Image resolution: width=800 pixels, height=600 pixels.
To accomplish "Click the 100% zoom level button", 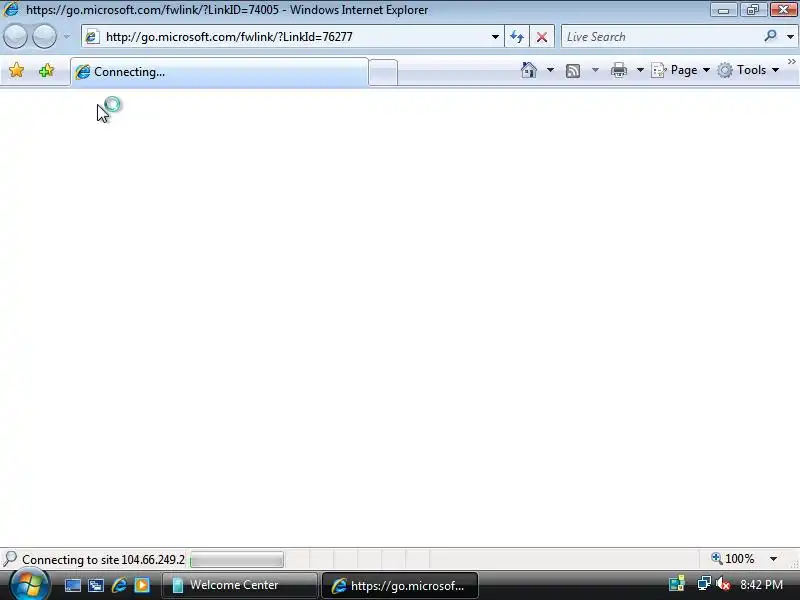I will [733, 559].
